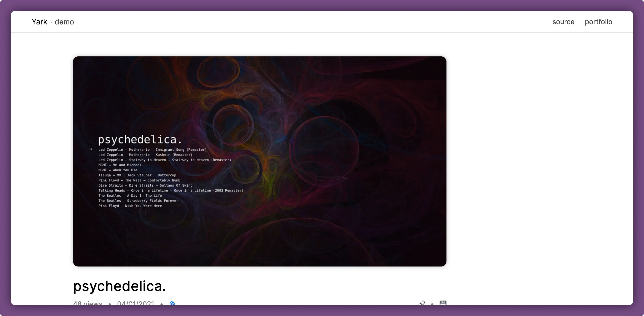Click the floppy disk save icon
Image resolution: width=644 pixels, height=316 pixels.
point(443,303)
